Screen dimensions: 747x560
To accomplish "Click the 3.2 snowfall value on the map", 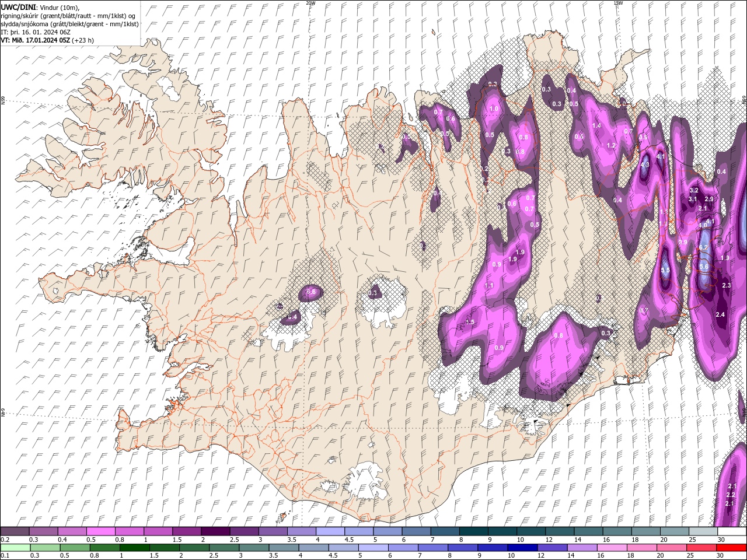I will pos(694,191).
